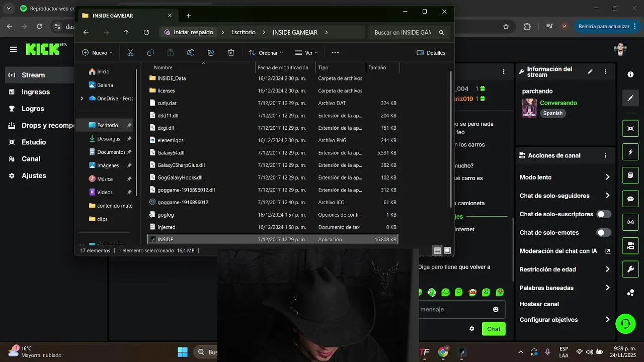The image size is (644, 362).
Task: Click the chat bubble icon in right rail
Action: tap(630, 199)
